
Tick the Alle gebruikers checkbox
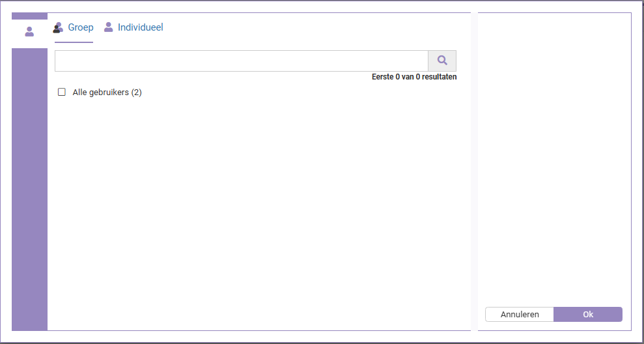coord(62,93)
